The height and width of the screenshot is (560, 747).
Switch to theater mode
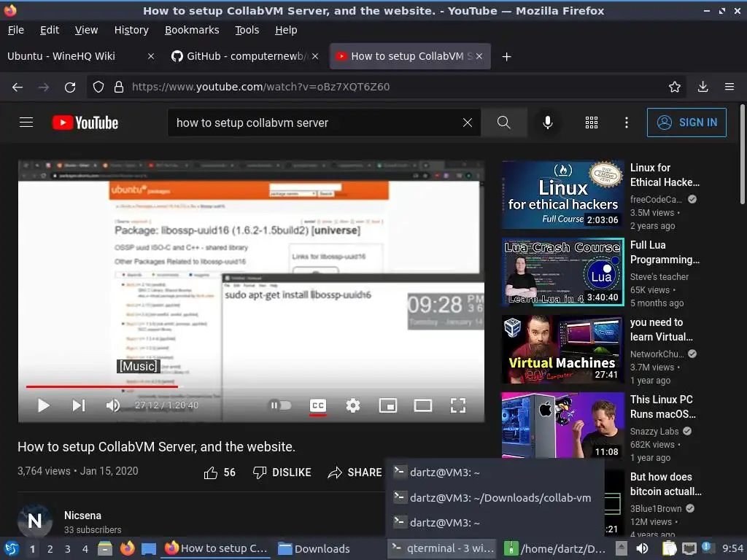click(x=423, y=405)
